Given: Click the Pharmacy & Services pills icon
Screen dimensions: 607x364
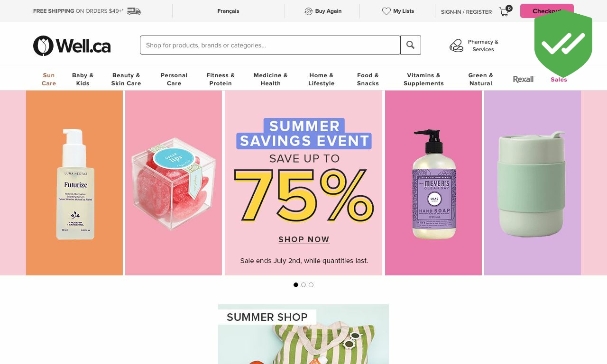Looking at the screenshot, I should tap(456, 45).
